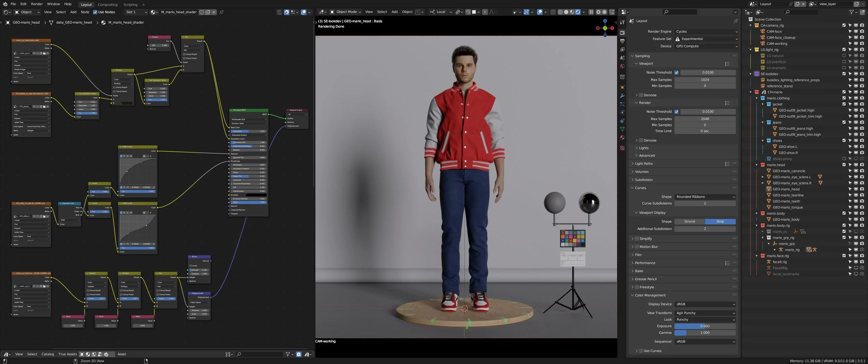Open the Output properties printer icon

622,41
